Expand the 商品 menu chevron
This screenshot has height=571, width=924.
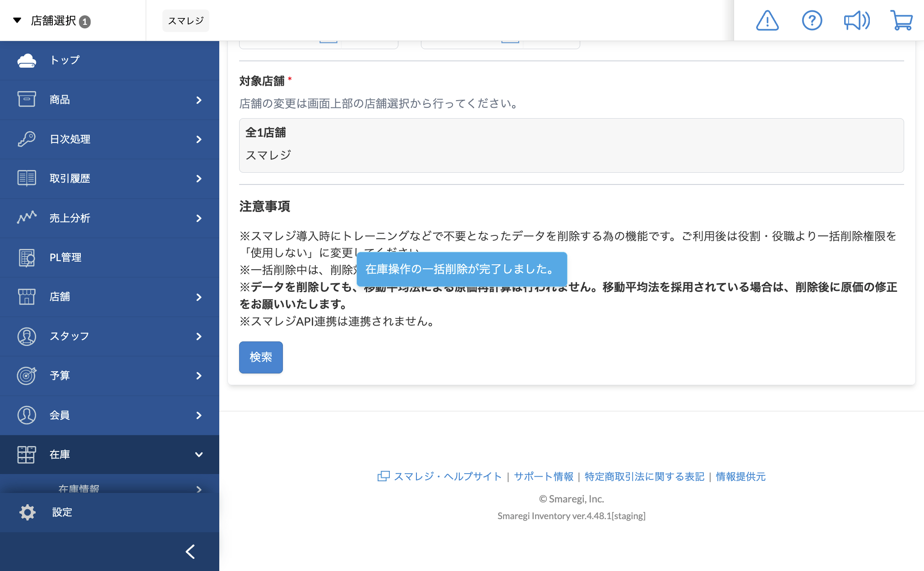(x=199, y=100)
